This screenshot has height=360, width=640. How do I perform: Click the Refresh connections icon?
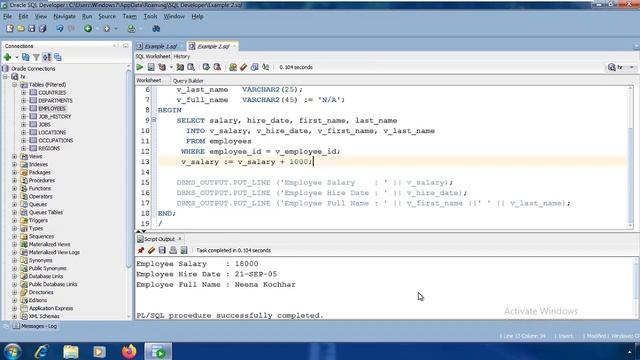[x=26, y=57]
